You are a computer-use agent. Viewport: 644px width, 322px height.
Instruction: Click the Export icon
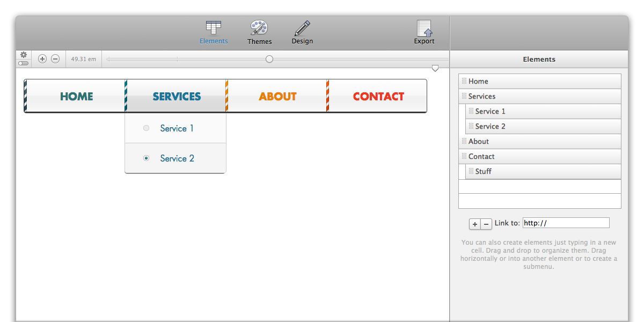pyautogui.click(x=424, y=33)
